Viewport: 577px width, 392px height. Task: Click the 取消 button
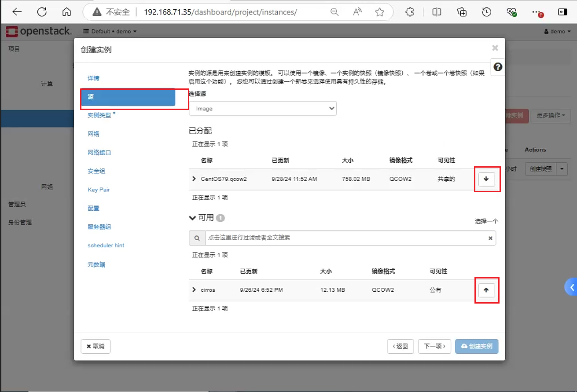(96, 346)
